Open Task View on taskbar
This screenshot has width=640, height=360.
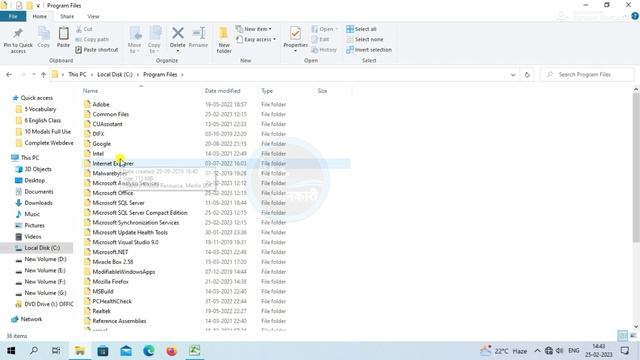point(56,351)
